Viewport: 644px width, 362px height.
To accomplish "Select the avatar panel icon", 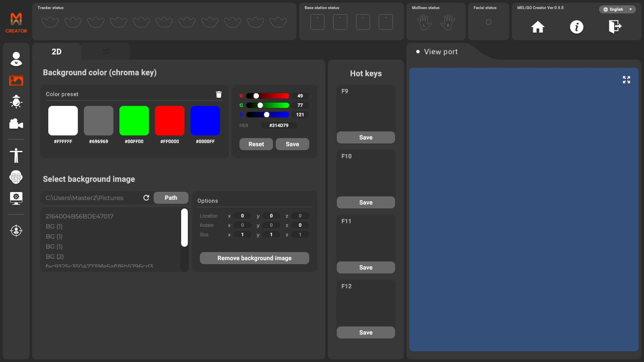I will (16, 59).
